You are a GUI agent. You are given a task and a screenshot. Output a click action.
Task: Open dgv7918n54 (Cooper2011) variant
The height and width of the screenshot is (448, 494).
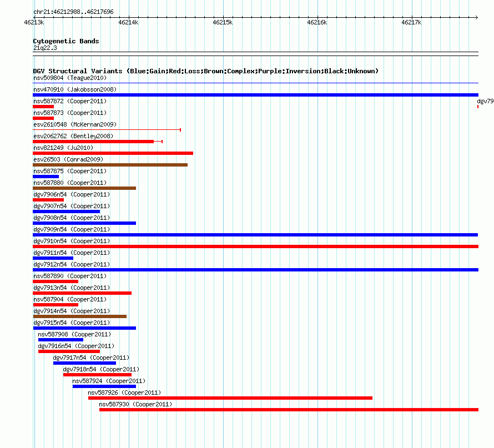click(101, 369)
